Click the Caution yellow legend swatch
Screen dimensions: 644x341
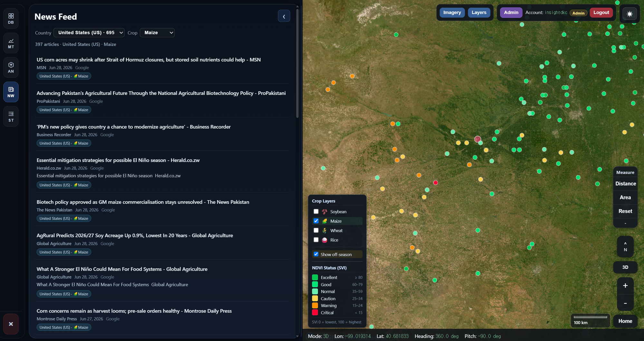tap(315, 299)
